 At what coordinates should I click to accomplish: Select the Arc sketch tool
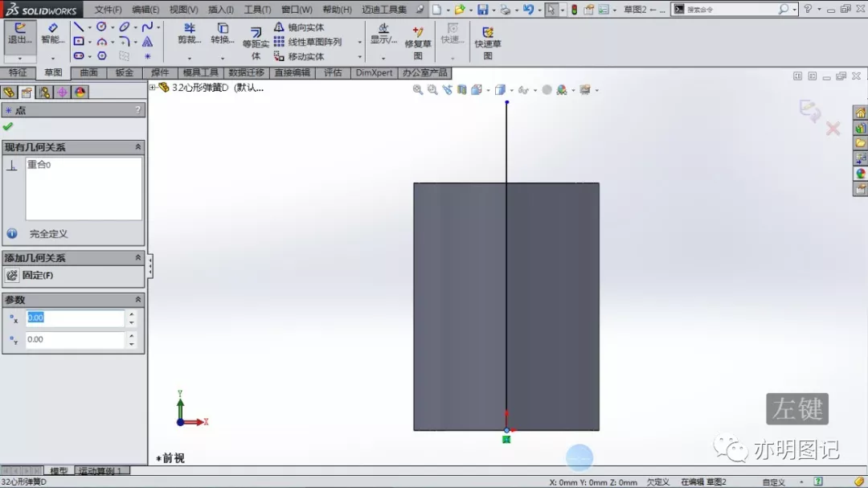[x=102, y=42]
